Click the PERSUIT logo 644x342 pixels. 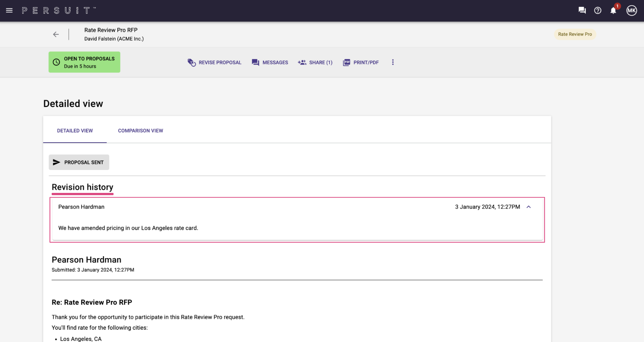[59, 11]
